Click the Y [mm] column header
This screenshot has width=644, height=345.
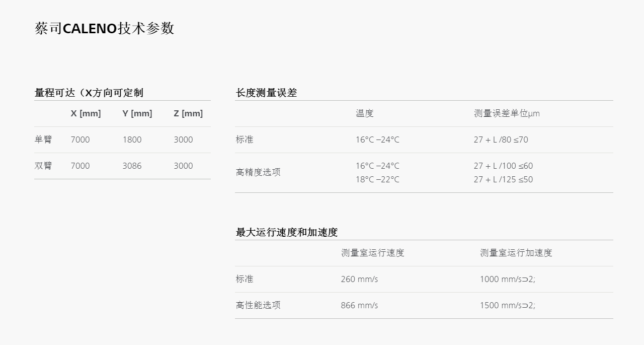(137, 113)
